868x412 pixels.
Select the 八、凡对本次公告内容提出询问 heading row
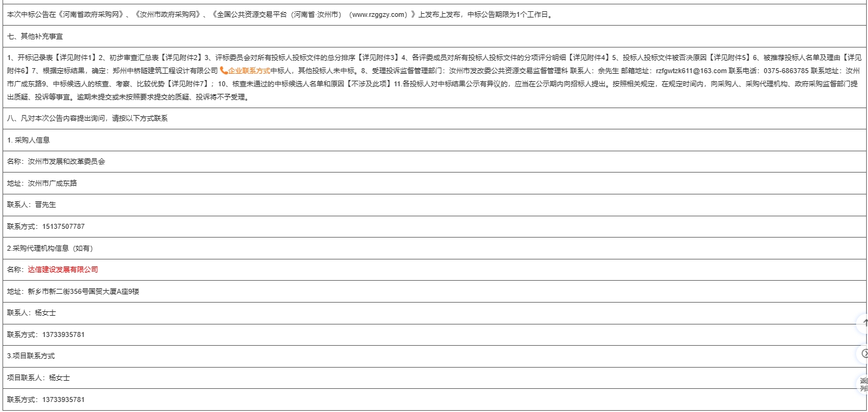[87, 118]
